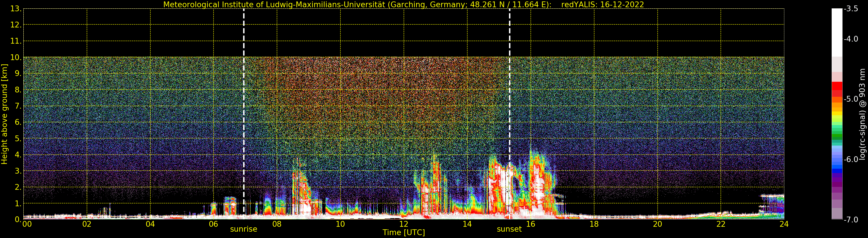Click the '3.' height axis tick label
The height and width of the screenshot is (238, 868).
(18, 171)
